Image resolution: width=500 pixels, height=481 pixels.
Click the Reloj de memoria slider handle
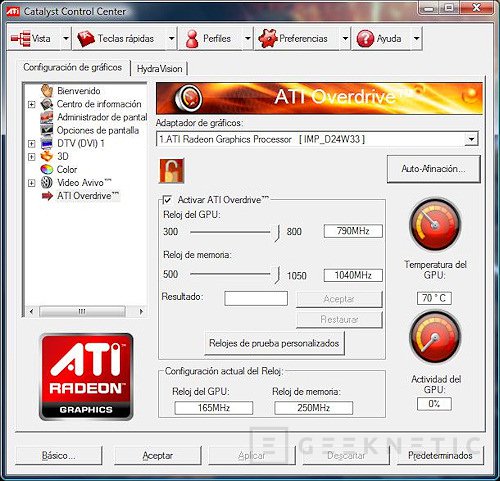click(x=277, y=275)
